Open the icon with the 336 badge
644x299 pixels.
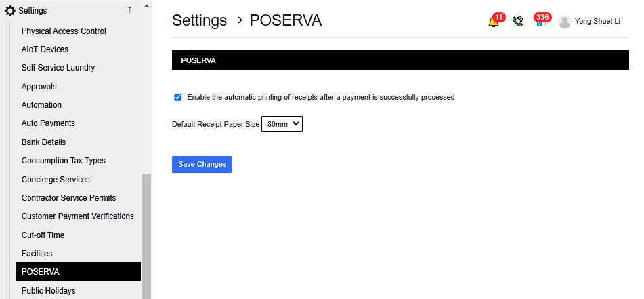(x=540, y=22)
